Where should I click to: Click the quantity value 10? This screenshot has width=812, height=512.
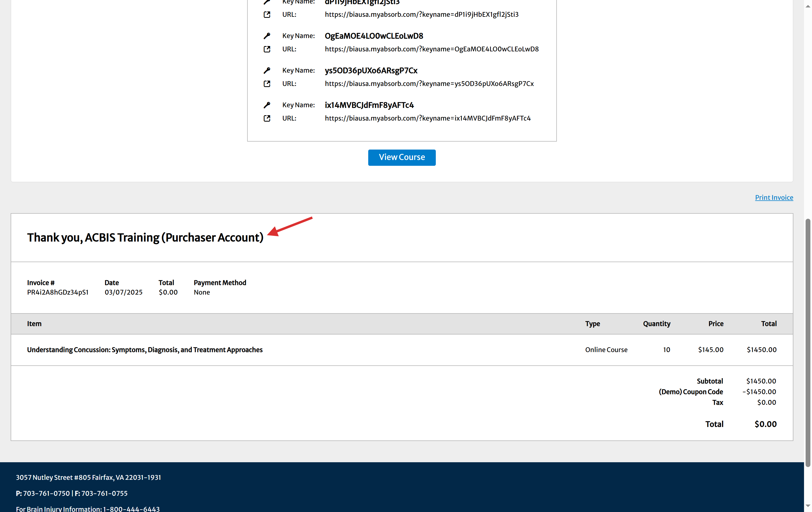click(x=666, y=350)
